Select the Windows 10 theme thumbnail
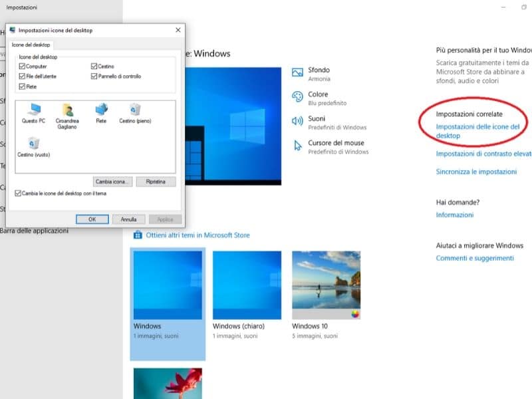This screenshot has width=532, height=399. point(326,285)
